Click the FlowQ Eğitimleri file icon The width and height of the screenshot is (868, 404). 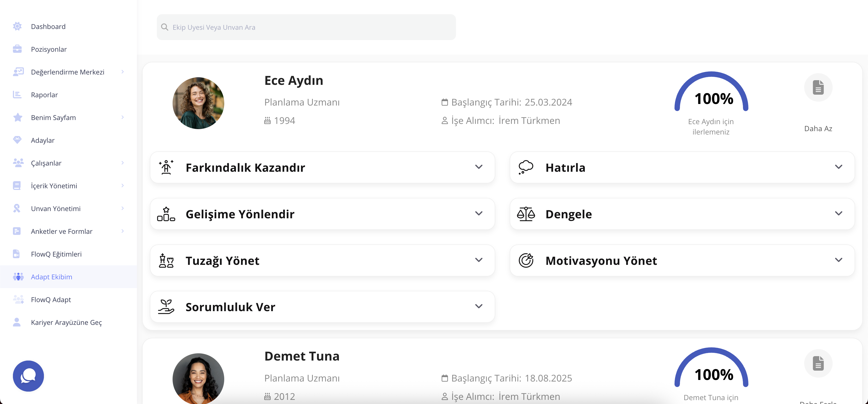(x=17, y=254)
